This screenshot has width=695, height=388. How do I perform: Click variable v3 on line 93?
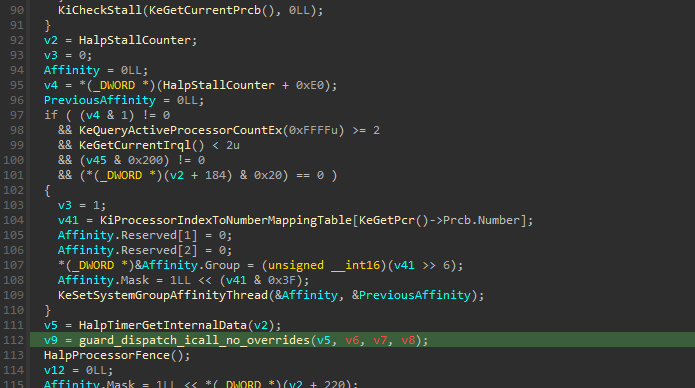(51, 55)
